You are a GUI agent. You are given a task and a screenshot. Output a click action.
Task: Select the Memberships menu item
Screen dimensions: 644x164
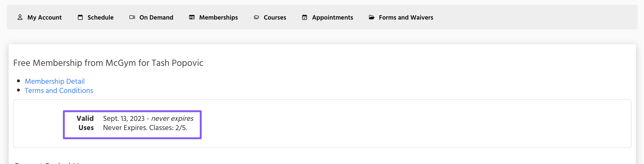pyautogui.click(x=219, y=18)
